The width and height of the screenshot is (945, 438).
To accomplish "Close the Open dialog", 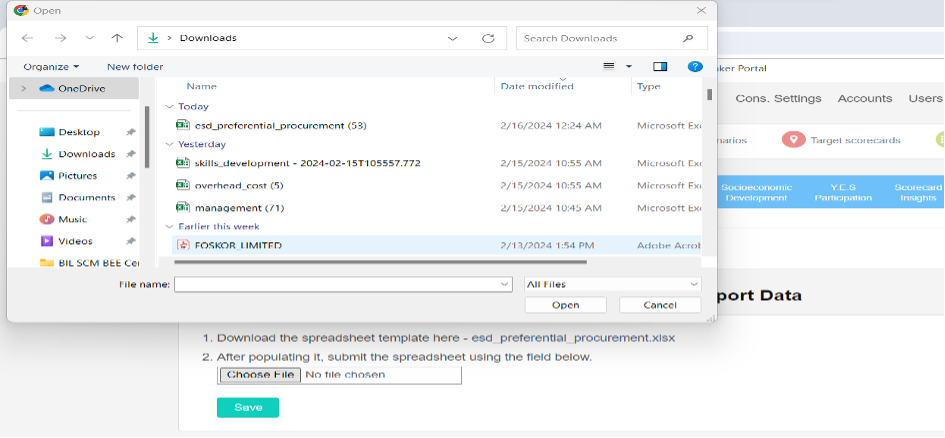I will [x=701, y=10].
